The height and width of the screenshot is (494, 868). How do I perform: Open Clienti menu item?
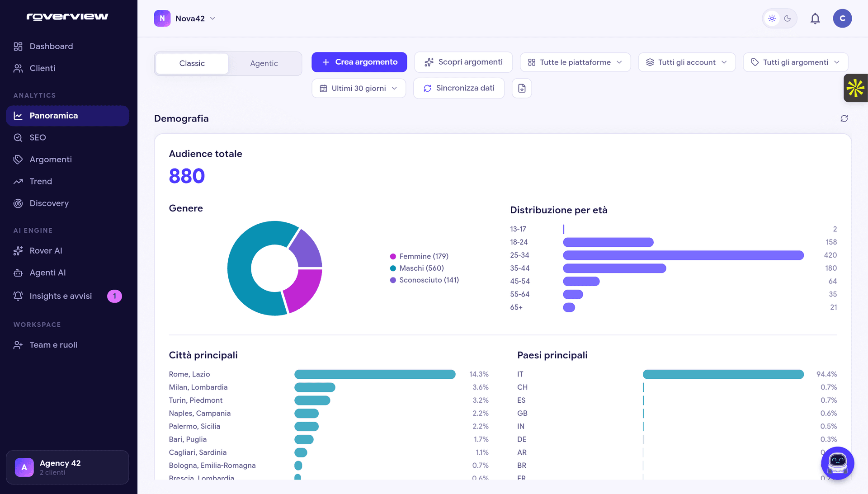(67, 68)
